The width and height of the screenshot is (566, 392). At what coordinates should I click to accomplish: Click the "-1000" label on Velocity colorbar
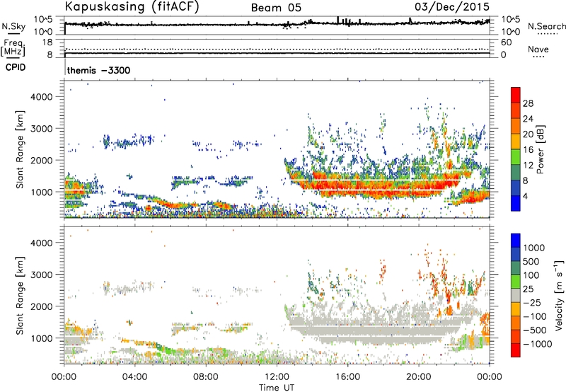tap(538, 344)
